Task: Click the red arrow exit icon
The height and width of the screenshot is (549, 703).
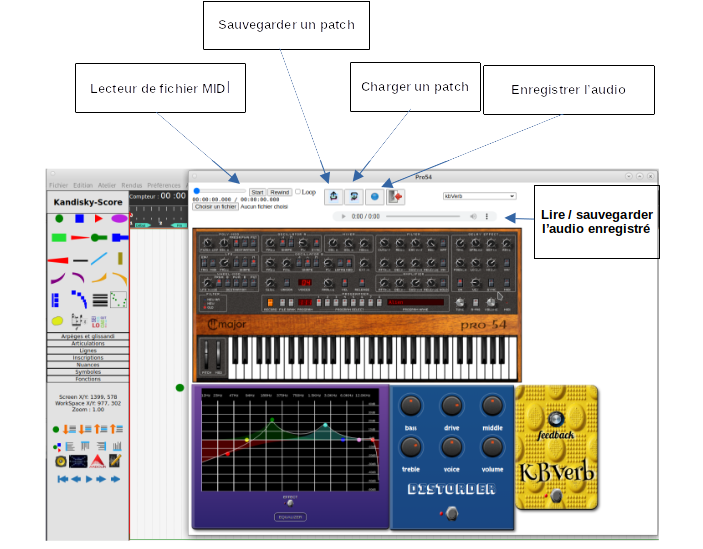Action: click(x=396, y=197)
